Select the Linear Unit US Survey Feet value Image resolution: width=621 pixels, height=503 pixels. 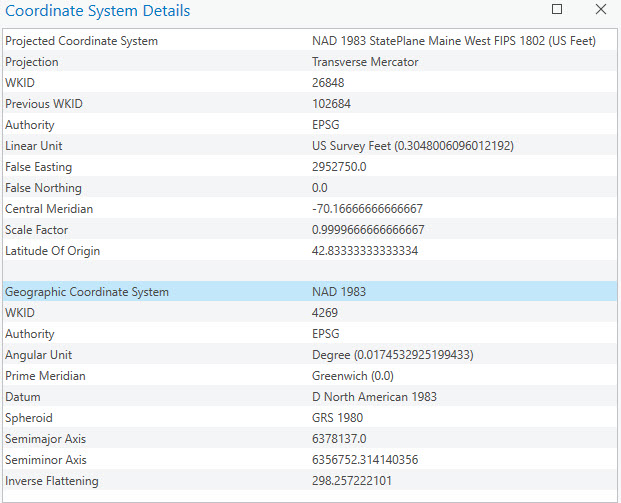point(412,146)
